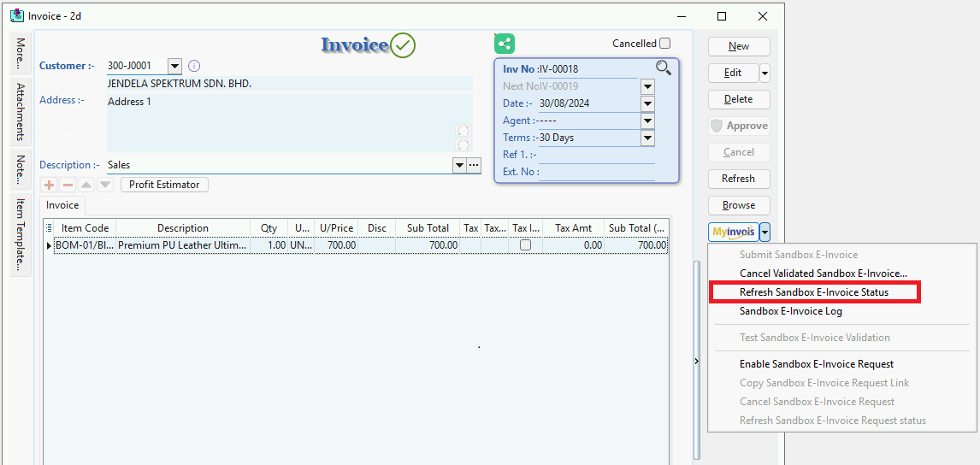Expand the Customer code dropdown

click(174, 66)
